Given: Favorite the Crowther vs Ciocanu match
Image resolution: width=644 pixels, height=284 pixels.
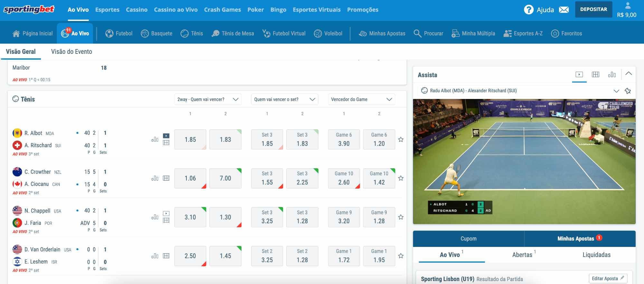Looking at the screenshot, I should pos(401,178).
